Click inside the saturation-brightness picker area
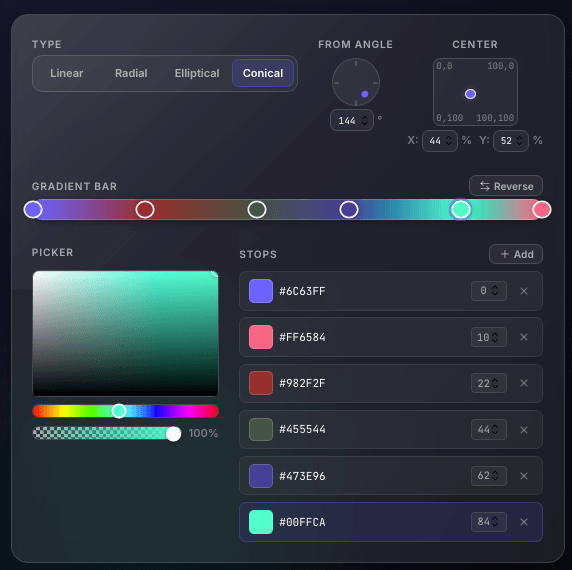Viewport: 572px width, 570px height. pos(125,333)
